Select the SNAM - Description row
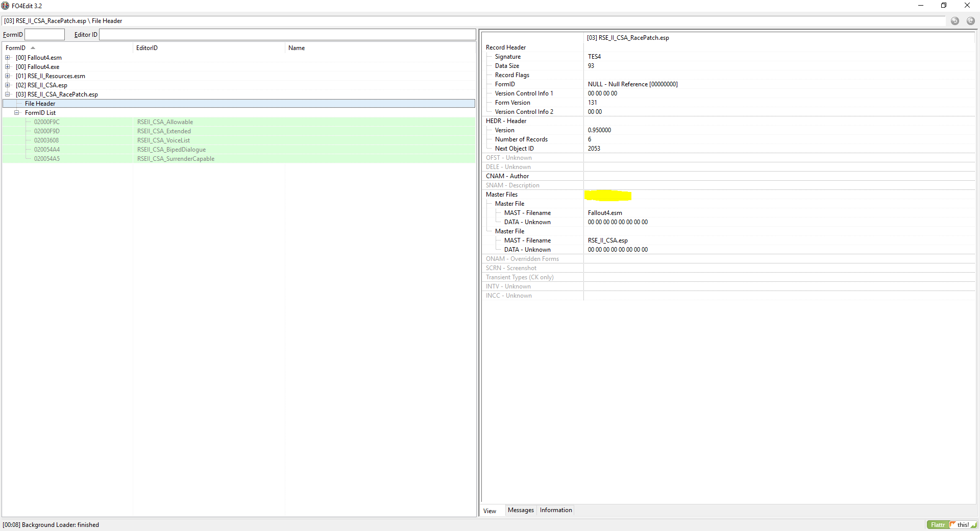 pos(728,185)
